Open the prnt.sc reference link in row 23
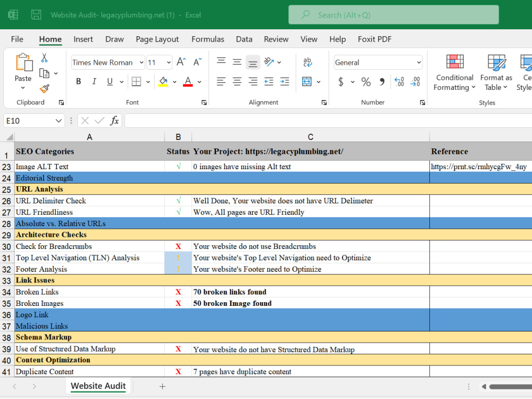The height and width of the screenshot is (399, 532). pos(478,167)
